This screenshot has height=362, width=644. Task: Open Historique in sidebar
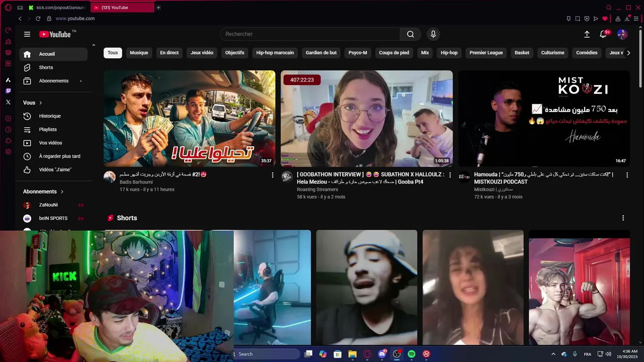[x=53, y=116]
